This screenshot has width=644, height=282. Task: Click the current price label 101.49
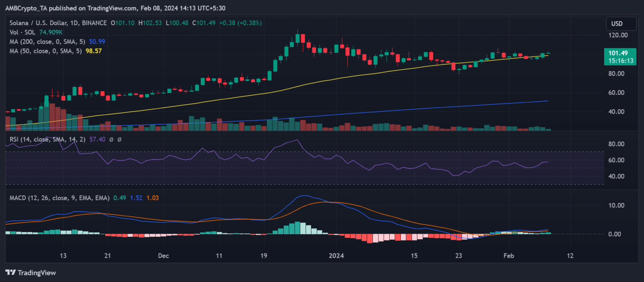click(617, 53)
